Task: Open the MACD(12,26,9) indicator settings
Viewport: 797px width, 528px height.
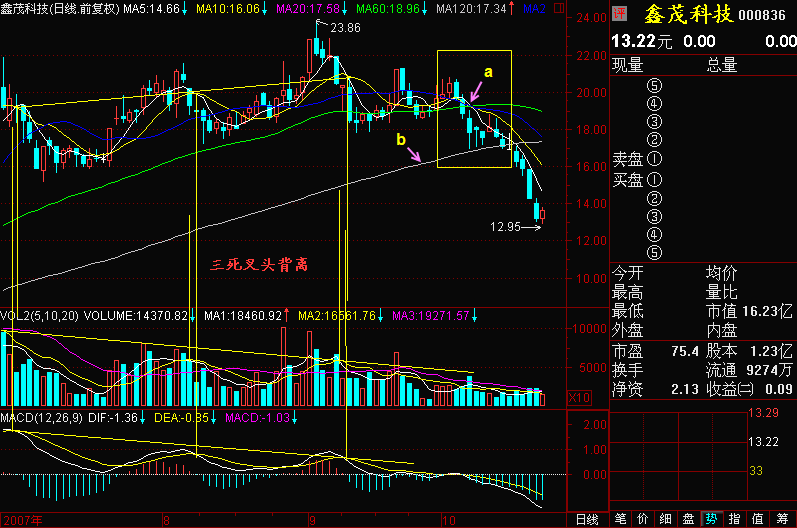Action: (x=41, y=418)
